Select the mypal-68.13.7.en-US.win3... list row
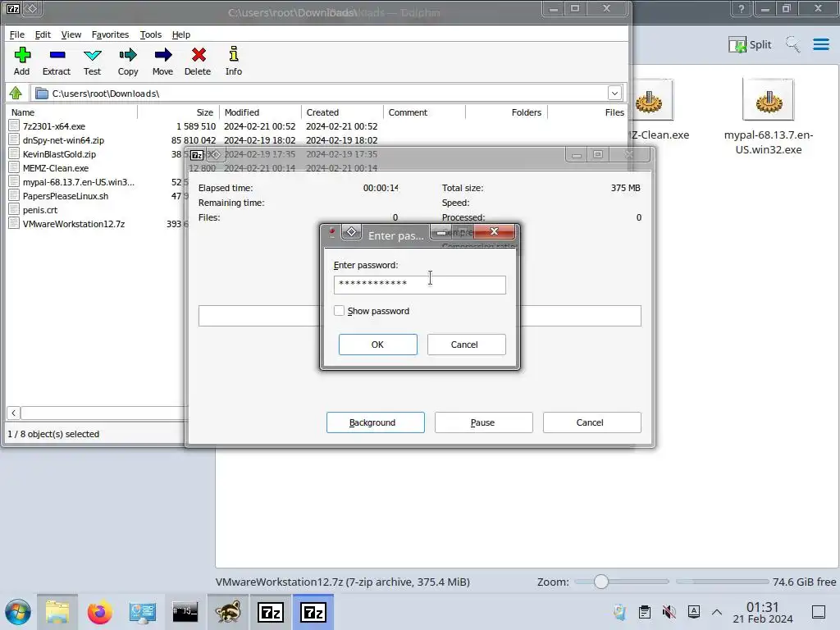The width and height of the screenshot is (840, 630). click(x=78, y=182)
